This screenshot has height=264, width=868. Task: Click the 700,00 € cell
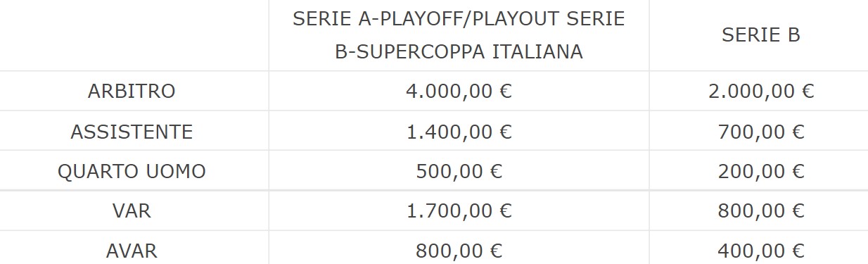[760, 132]
